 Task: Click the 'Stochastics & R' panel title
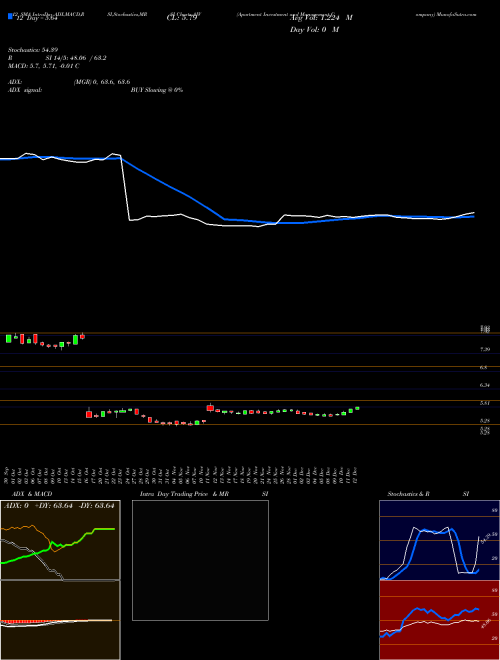408,494
